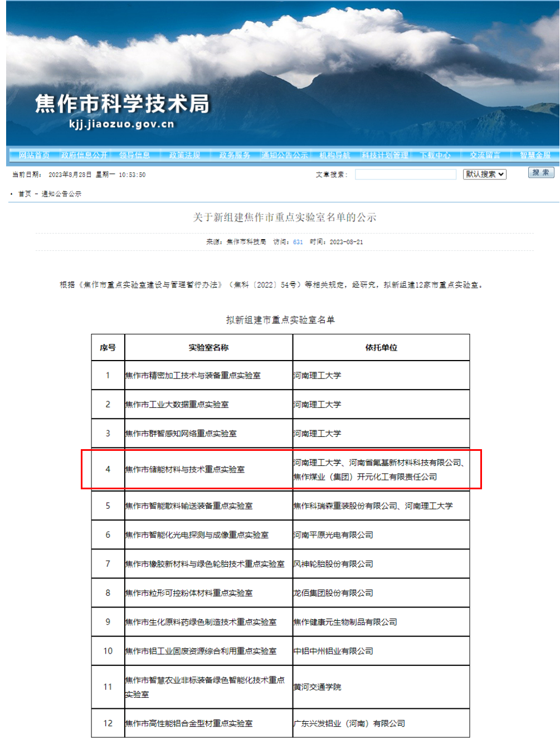This screenshot has width=560, height=749.
Task: Click the cell 河南平原光电有限公司
Action: click(381, 535)
